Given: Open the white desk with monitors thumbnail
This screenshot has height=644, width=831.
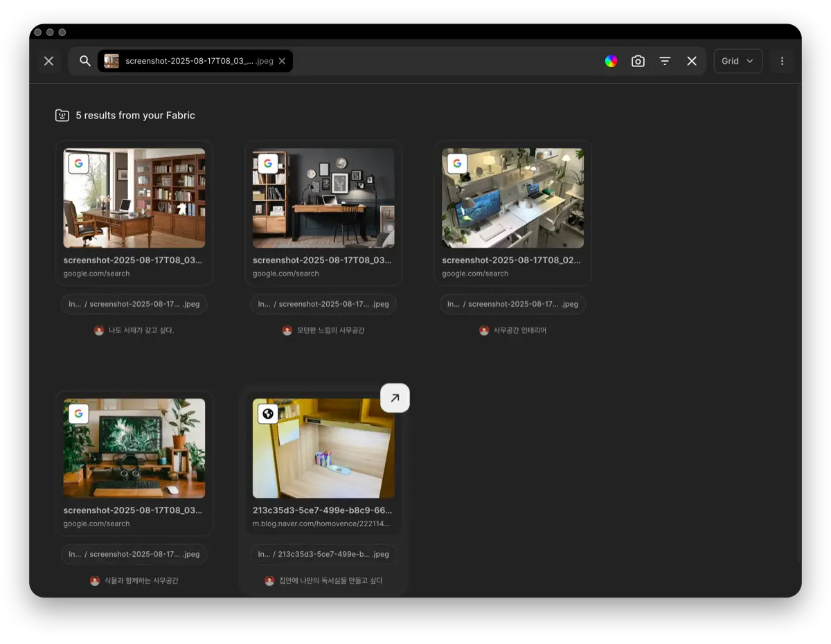Looking at the screenshot, I should (512, 198).
